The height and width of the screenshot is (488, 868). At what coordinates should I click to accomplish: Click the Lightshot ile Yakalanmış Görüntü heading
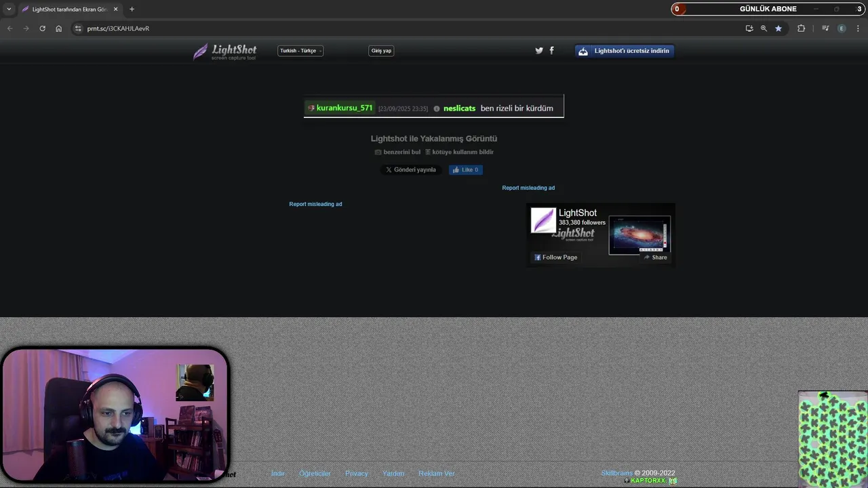(x=434, y=138)
